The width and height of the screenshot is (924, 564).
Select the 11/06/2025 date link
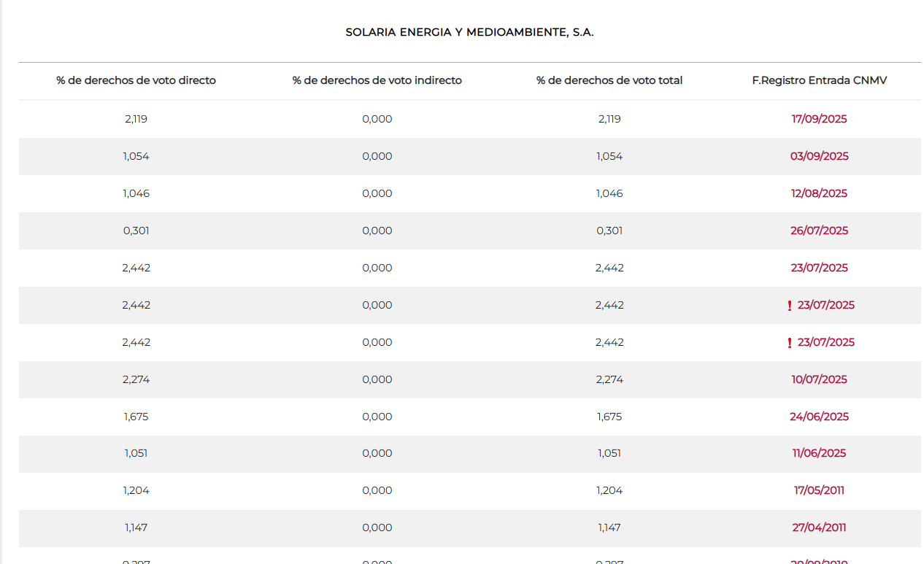point(819,453)
